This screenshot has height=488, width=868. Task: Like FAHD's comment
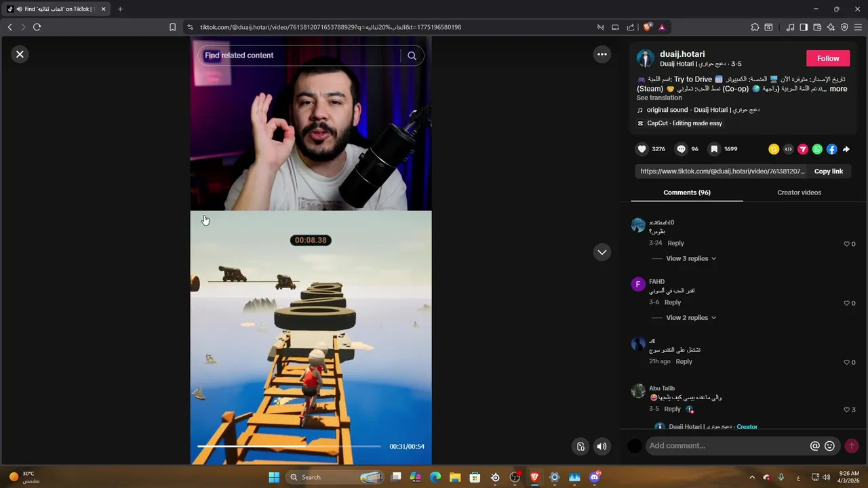[846, 303]
